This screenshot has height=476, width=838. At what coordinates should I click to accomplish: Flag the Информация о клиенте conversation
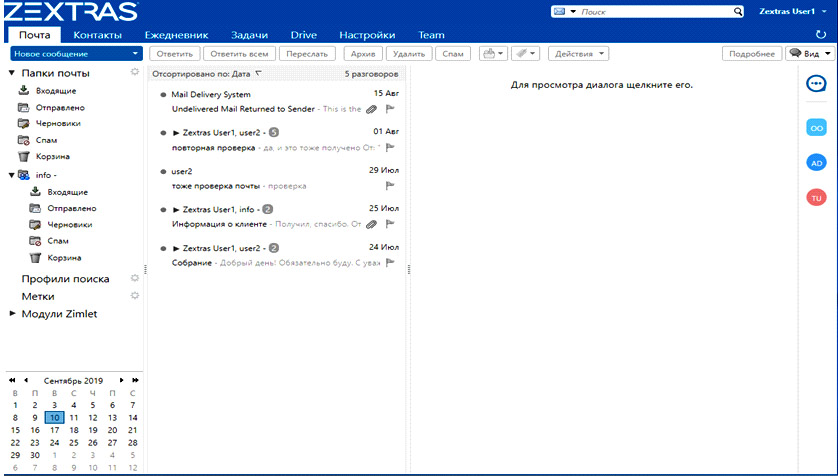tap(390, 224)
